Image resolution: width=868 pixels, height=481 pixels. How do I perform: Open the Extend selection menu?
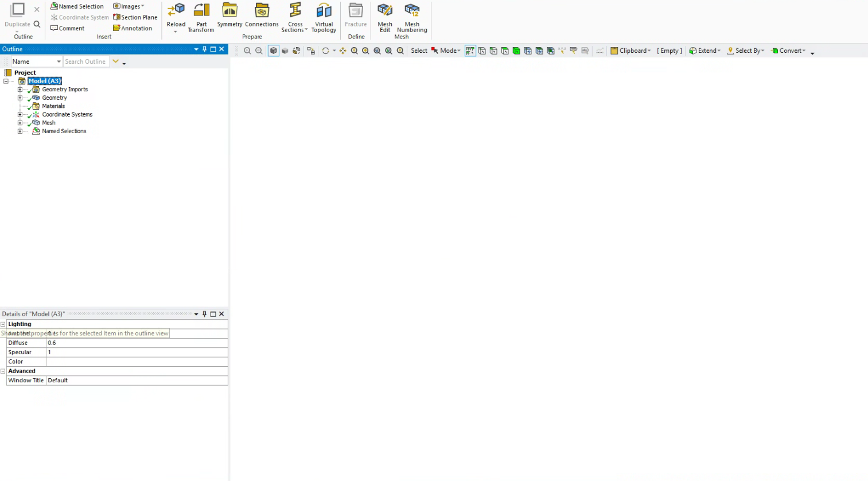point(705,51)
